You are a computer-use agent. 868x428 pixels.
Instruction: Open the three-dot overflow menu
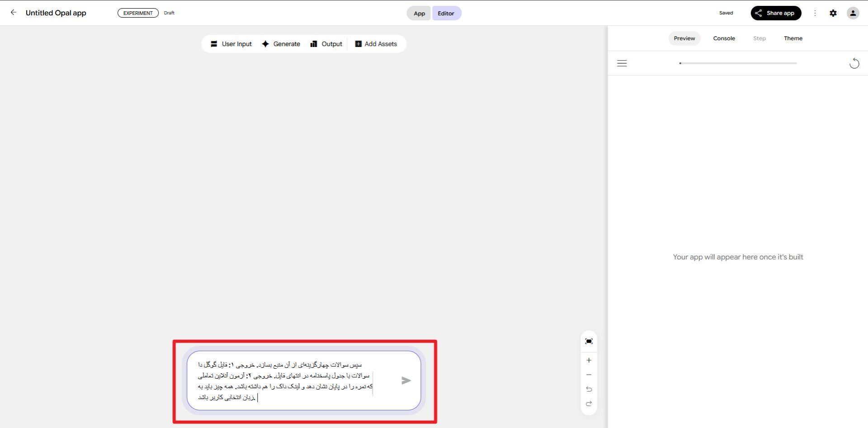[x=815, y=13]
